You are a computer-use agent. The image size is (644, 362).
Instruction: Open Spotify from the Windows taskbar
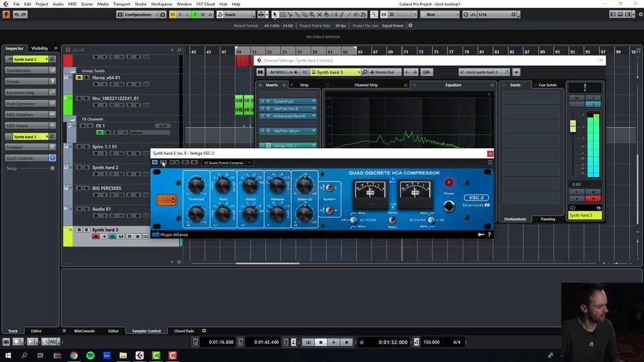pos(91,355)
